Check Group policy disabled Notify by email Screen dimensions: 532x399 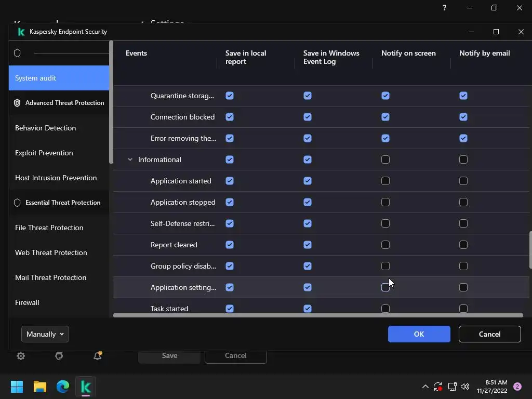(x=463, y=266)
